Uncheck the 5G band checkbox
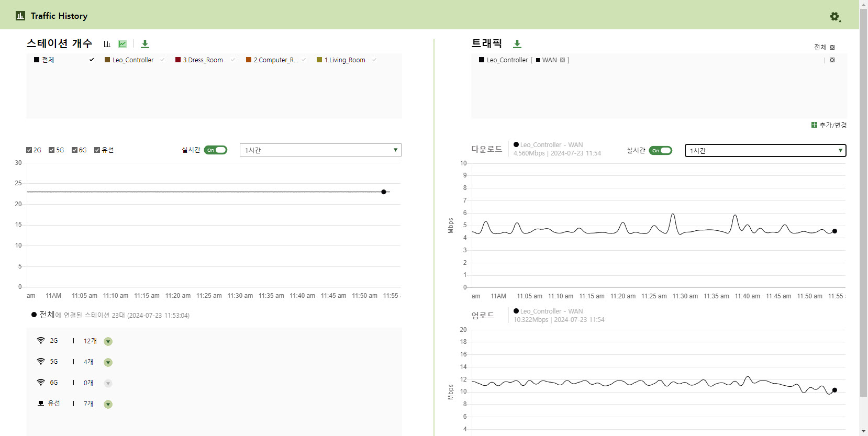 (51, 150)
